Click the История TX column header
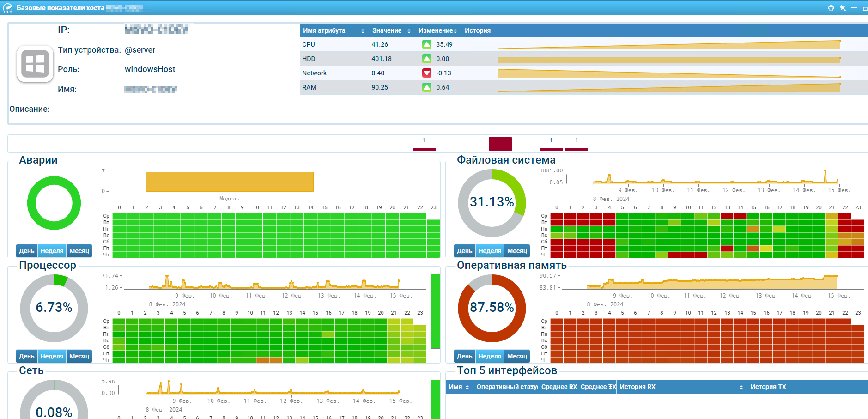This screenshot has height=419, width=868. 807,387
